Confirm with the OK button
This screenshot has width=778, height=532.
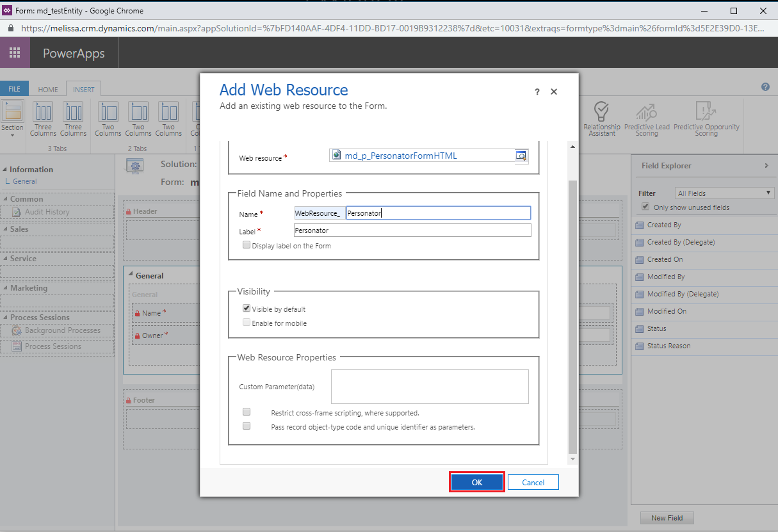pyautogui.click(x=477, y=482)
